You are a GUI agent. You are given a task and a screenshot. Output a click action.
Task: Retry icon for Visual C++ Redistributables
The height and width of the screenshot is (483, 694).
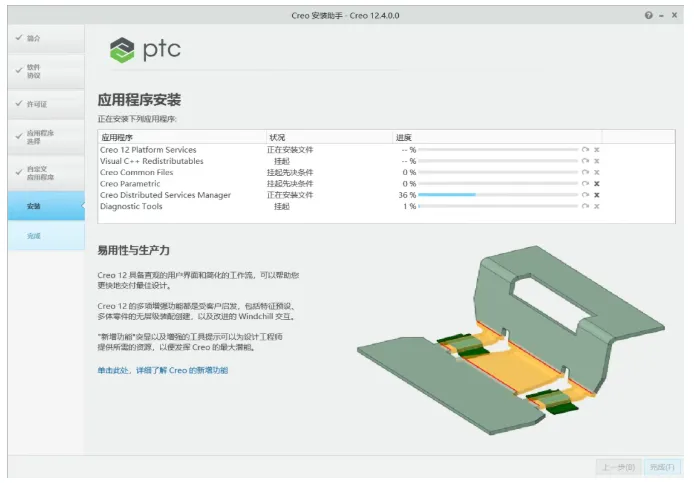coord(585,161)
